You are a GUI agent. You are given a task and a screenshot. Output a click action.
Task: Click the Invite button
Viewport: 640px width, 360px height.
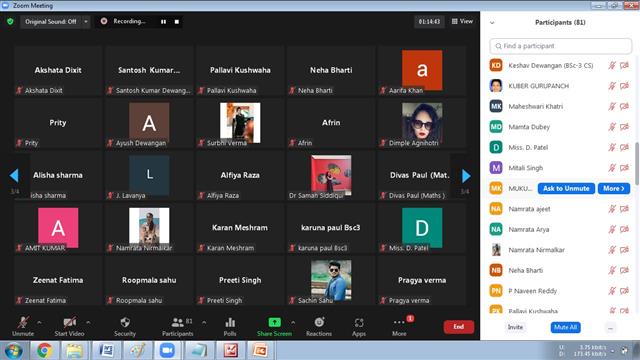pos(515,327)
